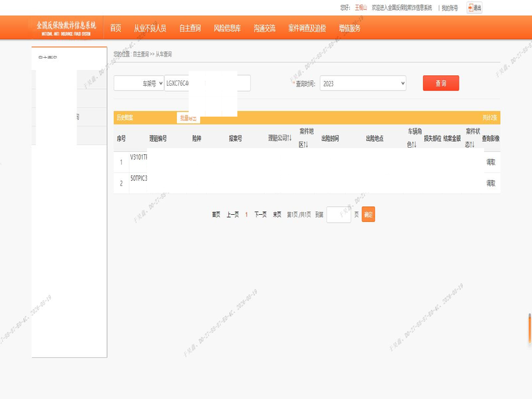Click 自主查询 in the breadcrumb
Image resolution: width=532 pixels, height=399 pixels.
[140, 55]
